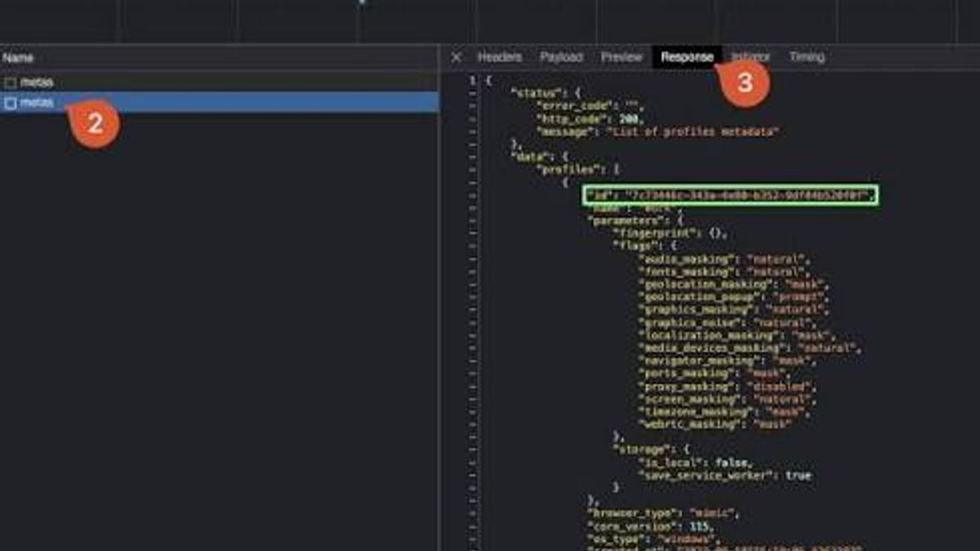980x551 pixels.
Task: Click the "error_code" line
Action: tap(590, 106)
